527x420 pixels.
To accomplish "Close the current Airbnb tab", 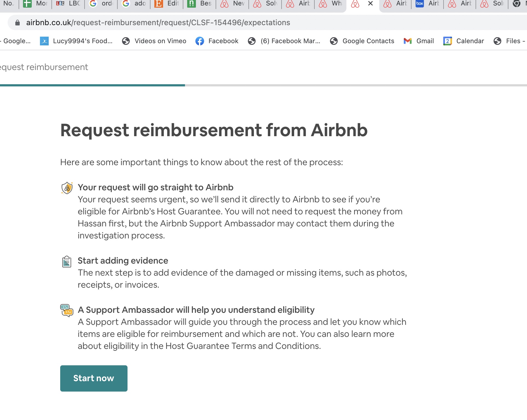I will [370, 4].
